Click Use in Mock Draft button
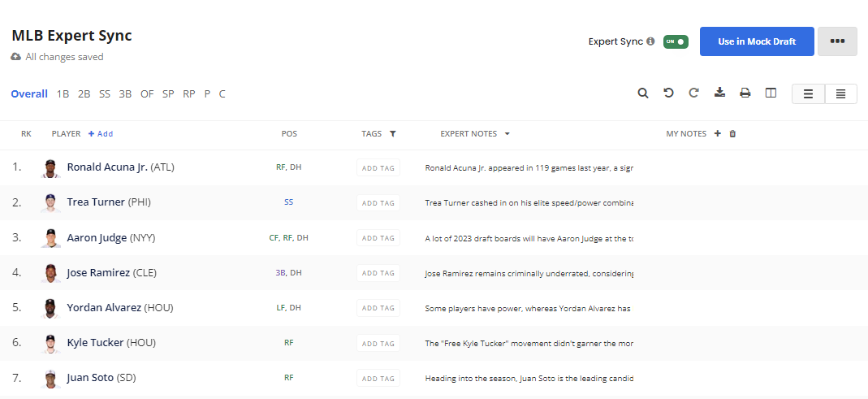Screen dimensions: 868x399 tap(757, 41)
